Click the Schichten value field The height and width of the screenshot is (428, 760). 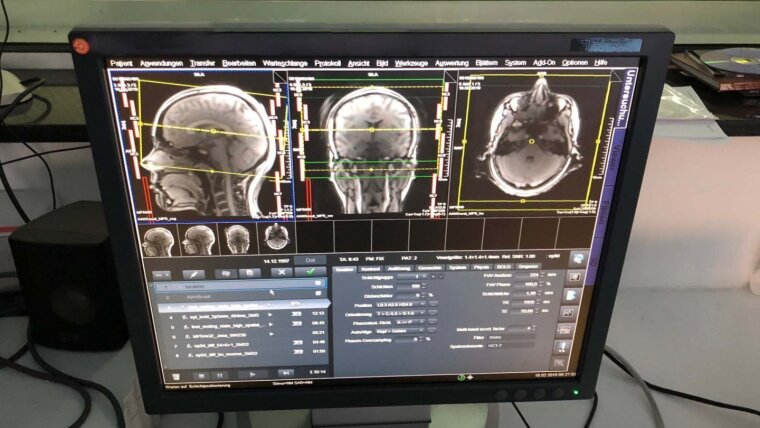[x=410, y=286]
